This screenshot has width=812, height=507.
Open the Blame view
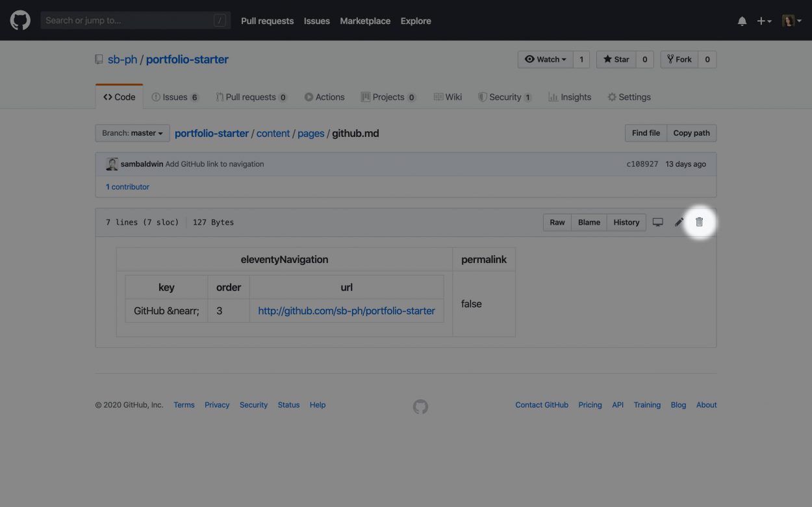(x=589, y=222)
